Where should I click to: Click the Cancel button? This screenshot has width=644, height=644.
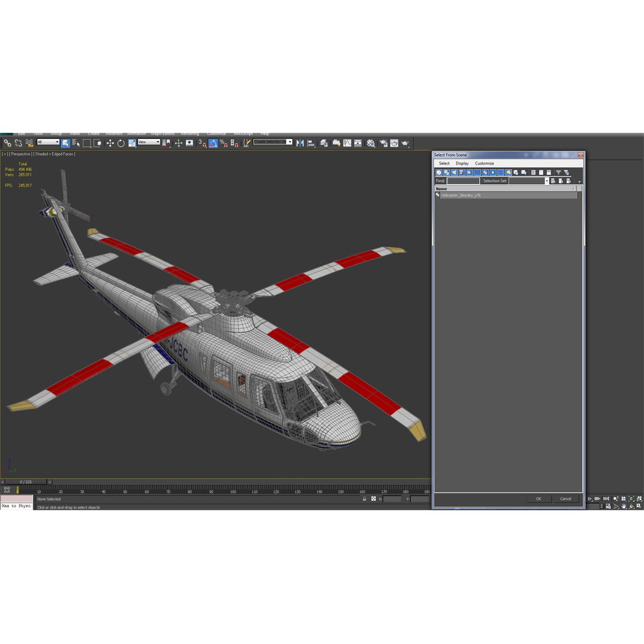tap(565, 499)
